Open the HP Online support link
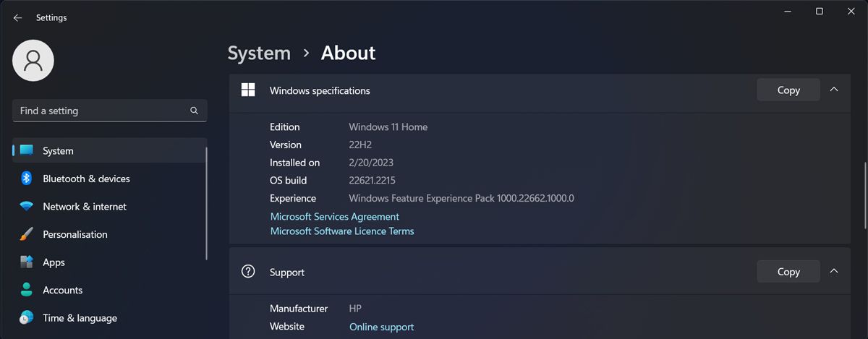868x339 pixels. click(x=382, y=327)
